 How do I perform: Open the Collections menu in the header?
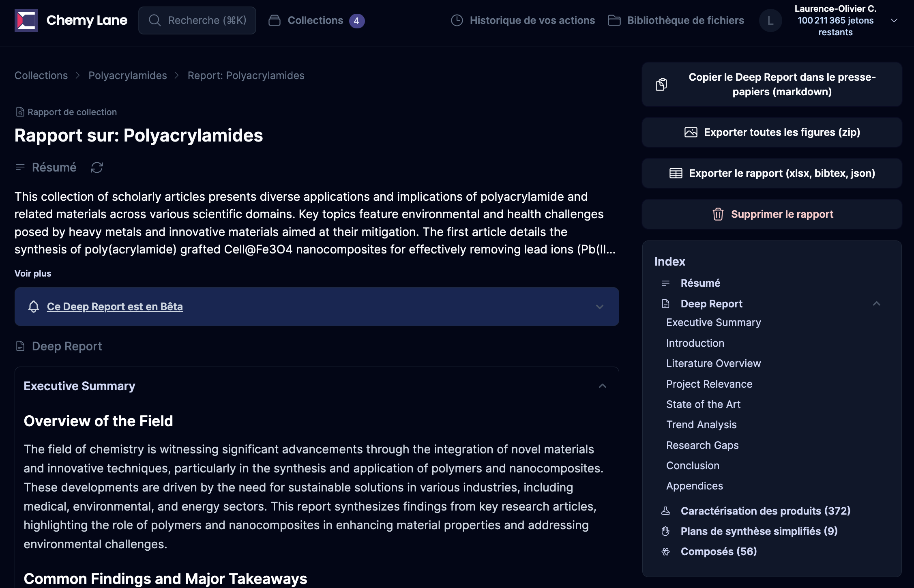315,20
